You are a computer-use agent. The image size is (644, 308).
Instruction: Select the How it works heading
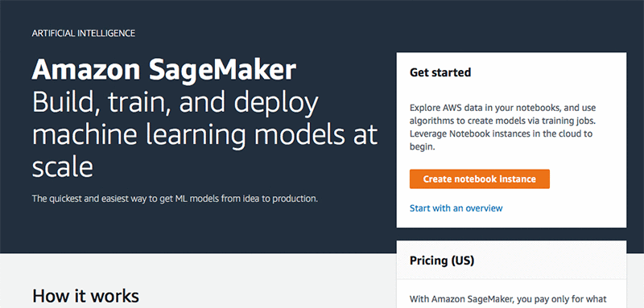[85, 296]
